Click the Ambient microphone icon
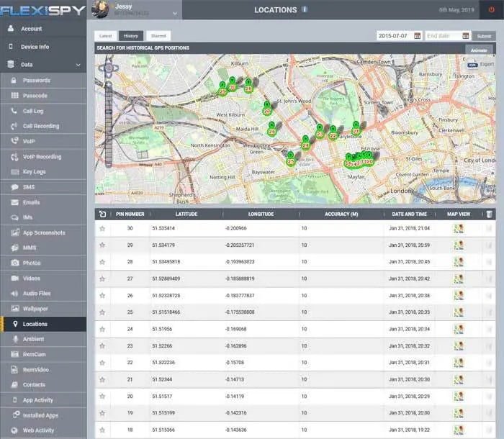The height and width of the screenshot is (439, 504). [15, 339]
